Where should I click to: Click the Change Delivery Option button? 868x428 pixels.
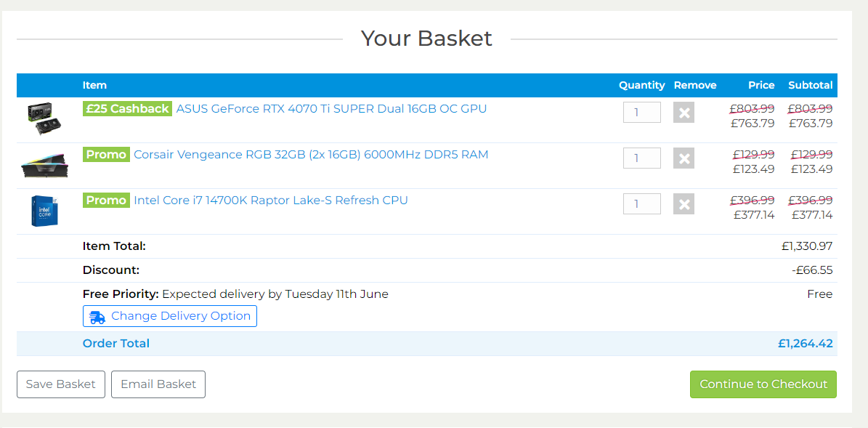click(170, 317)
